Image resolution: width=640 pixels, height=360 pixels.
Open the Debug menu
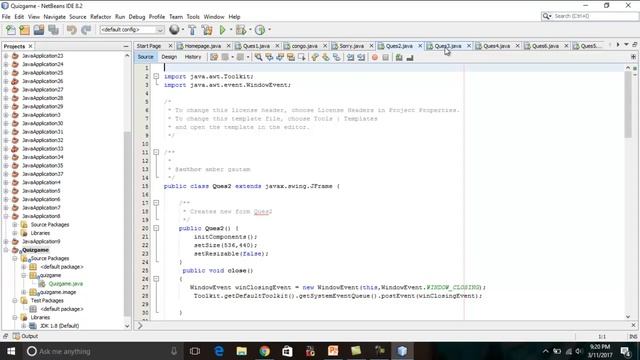[137, 17]
